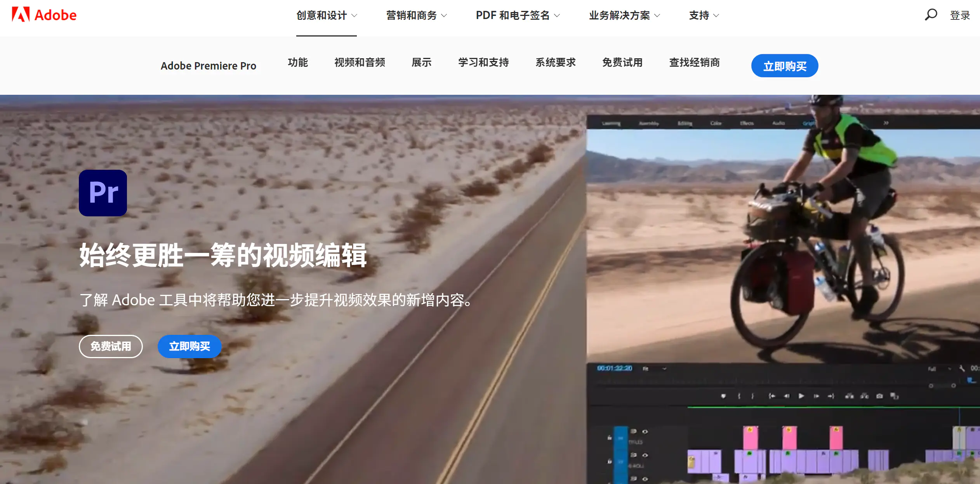The width and height of the screenshot is (980, 484).
Task: Click the sync lock icon on the TITLES track
Action: pyautogui.click(x=634, y=431)
